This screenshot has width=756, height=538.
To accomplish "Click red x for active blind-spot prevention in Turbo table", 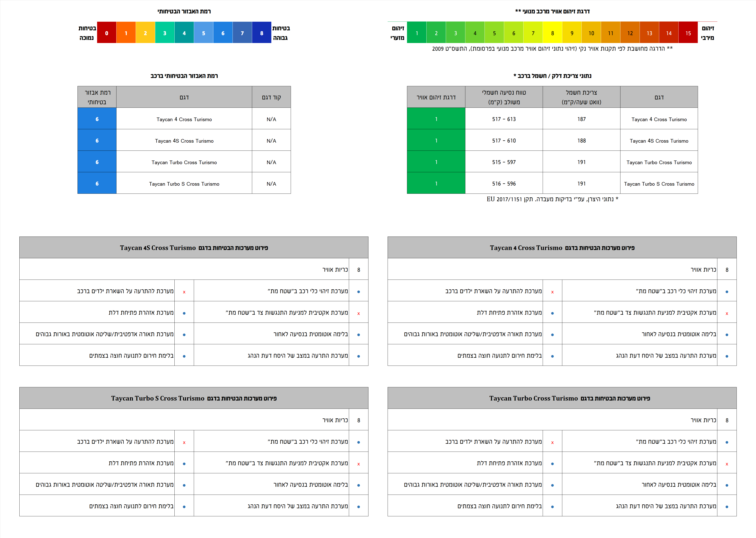I will click(726, 464).
